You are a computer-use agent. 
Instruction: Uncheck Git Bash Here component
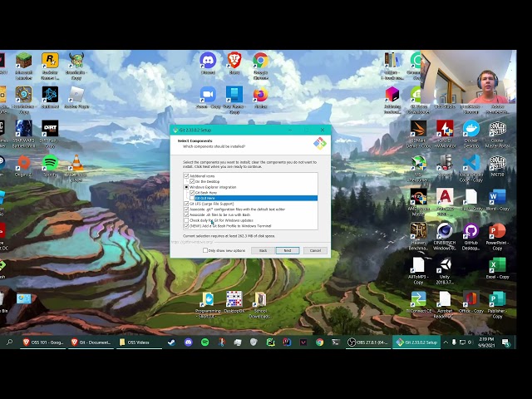pyautogui.click(x=192, y=192)
